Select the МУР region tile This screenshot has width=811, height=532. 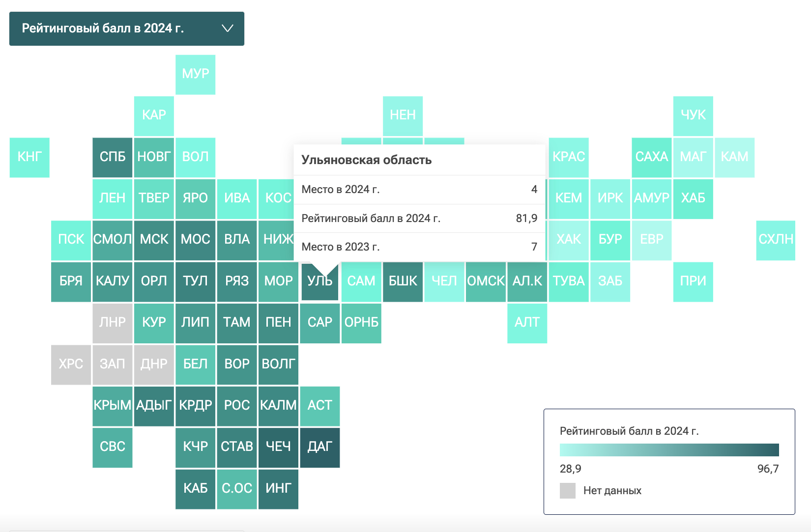click(195, 74)
